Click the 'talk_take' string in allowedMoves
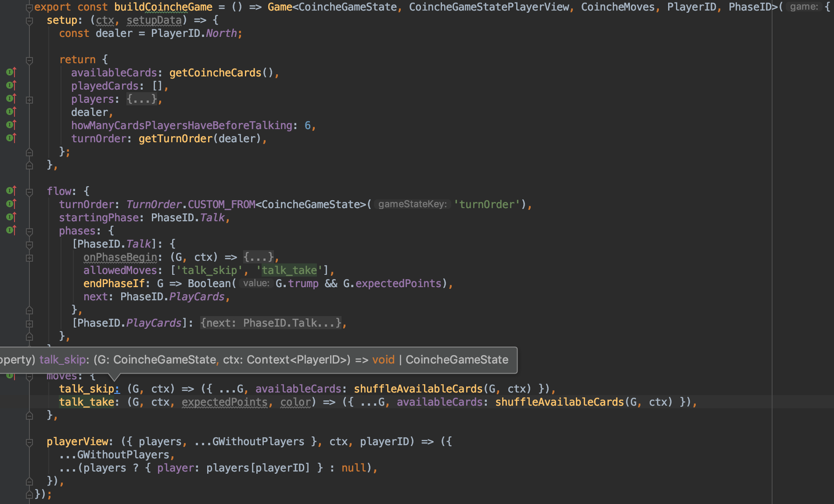This screenshot has height=504, width=834. coord(289,270)
